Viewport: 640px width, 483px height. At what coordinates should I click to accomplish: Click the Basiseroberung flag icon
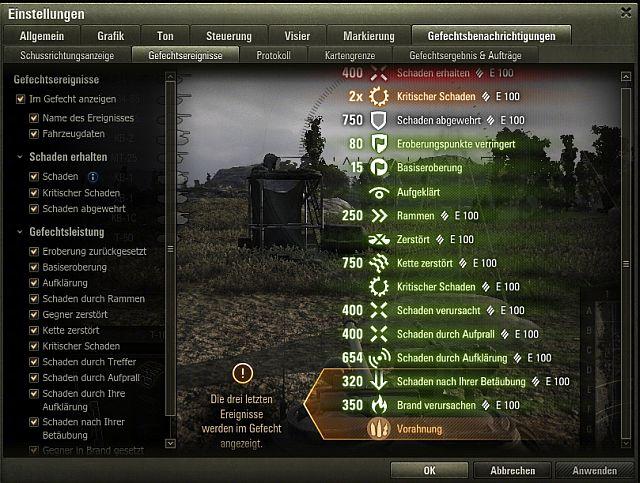pyautogui.click(x=379, y=168)
